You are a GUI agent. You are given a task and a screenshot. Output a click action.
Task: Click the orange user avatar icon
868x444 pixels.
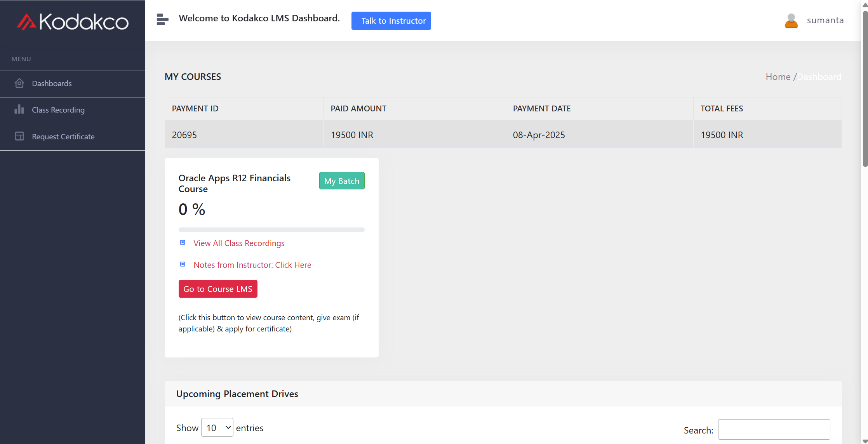(x=791, y=21)
